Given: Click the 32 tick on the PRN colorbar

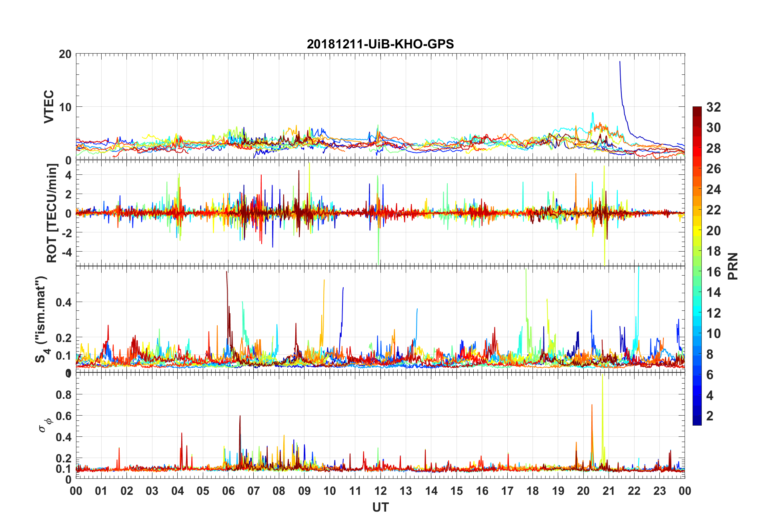Looking at the screenshot, I should tap(713, 107).
